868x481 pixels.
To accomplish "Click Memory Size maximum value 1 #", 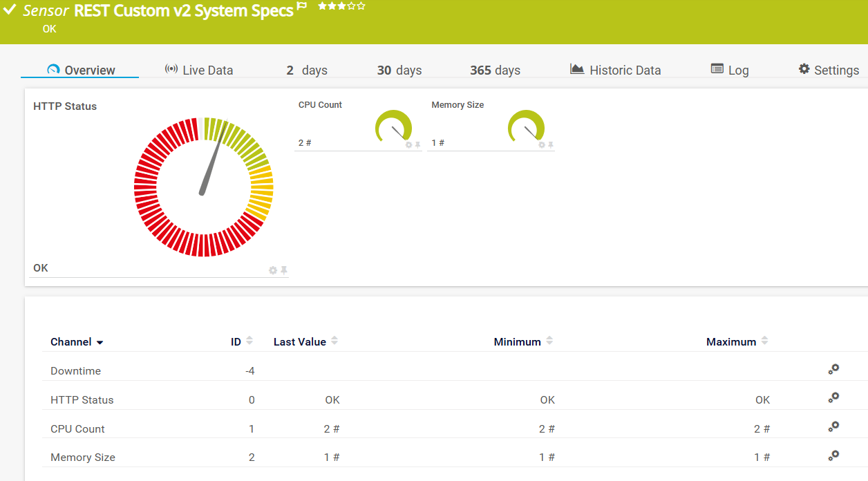I will click(x=762, y=458).
